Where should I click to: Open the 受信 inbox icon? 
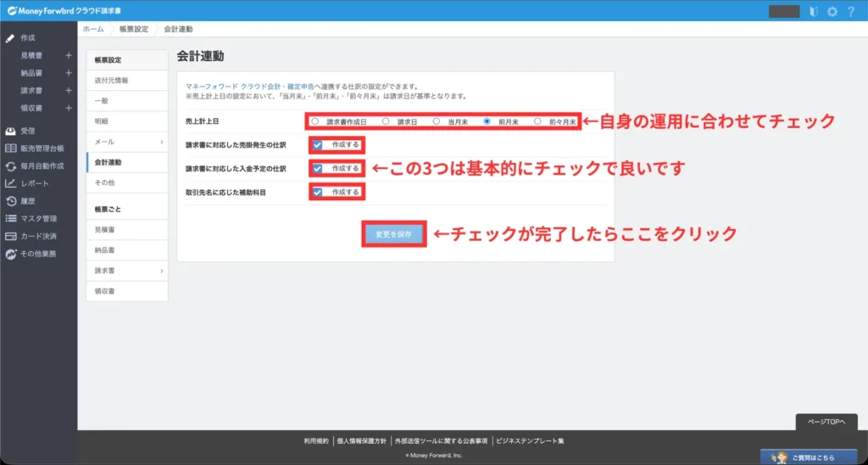[10, 132]
